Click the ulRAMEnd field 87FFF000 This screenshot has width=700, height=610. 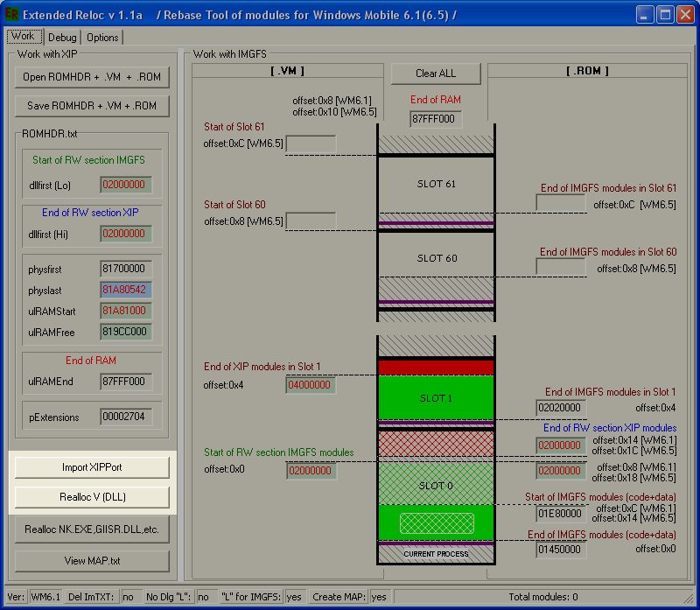tap(126, 382)
